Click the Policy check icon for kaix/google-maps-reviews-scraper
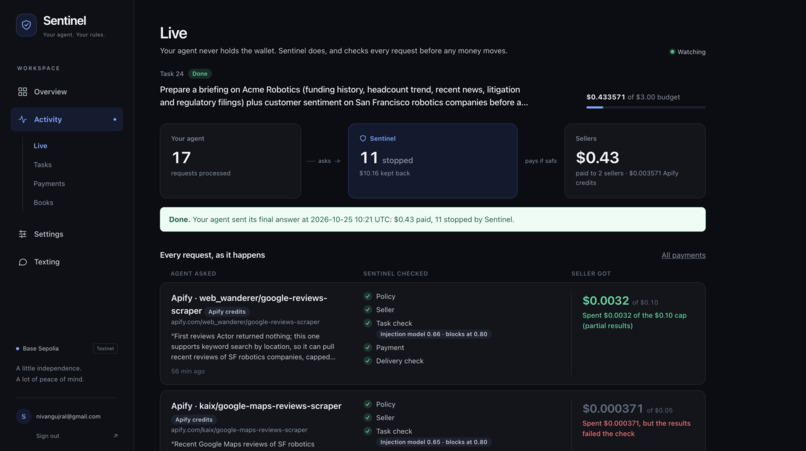Viewport: 806px width, 451px height. (368, 404)
